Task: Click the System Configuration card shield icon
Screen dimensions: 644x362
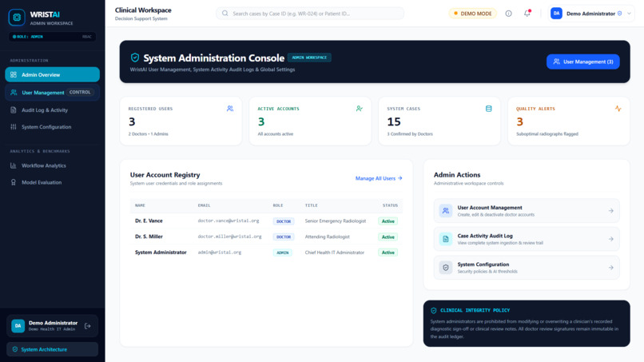Action: (446, 268)
